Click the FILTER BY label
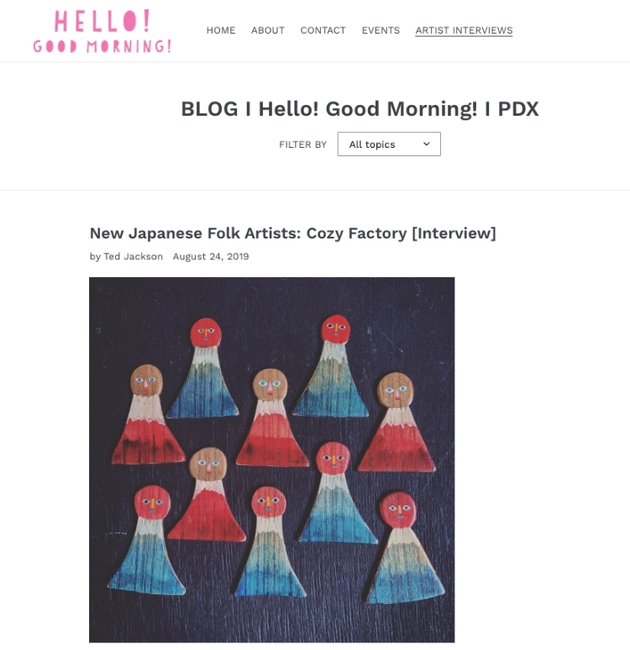Screen dimensions: 630x650 click(x=303, y=144)
